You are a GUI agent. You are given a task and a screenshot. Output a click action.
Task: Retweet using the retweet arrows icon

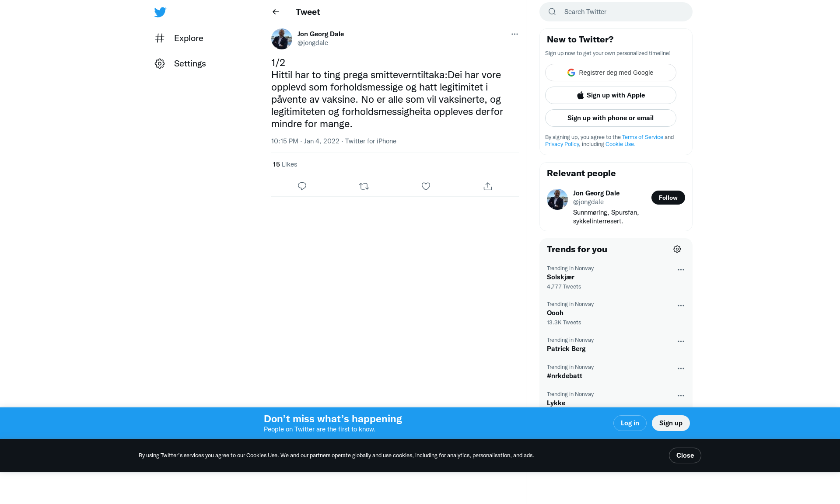tap(364, 186)
